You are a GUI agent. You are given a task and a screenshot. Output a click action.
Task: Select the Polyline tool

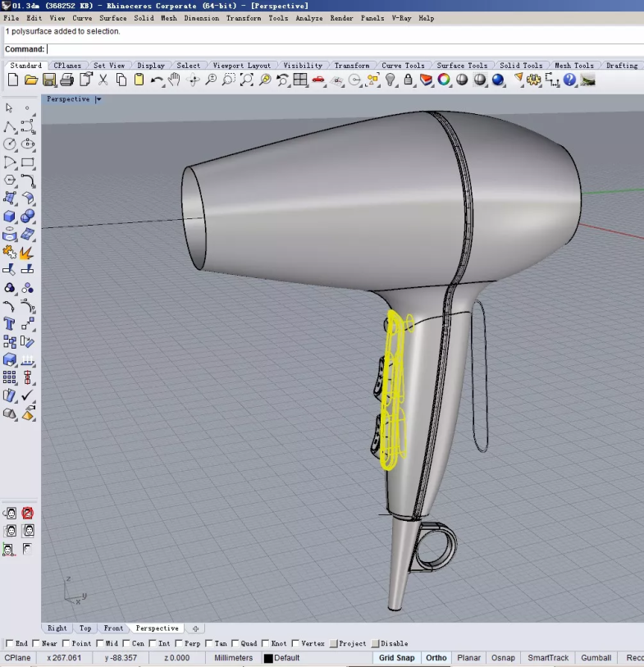(9, 126)
